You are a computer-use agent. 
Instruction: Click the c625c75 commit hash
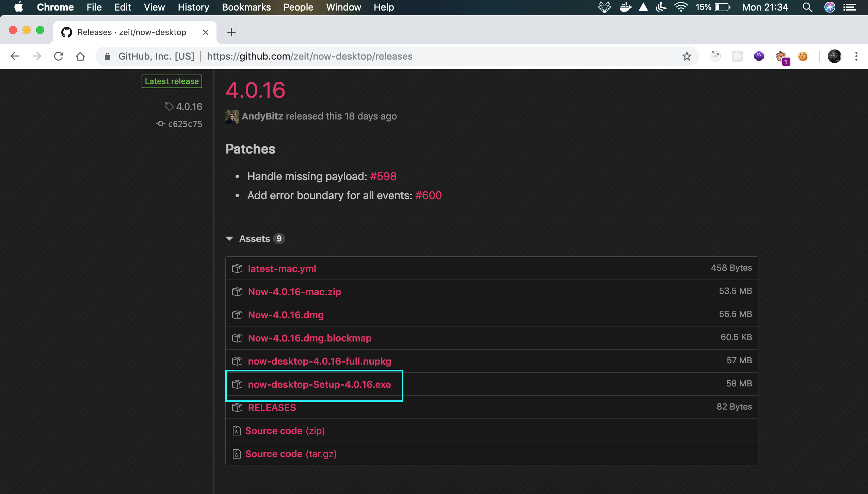pyautogui.click(x=185, y=124)
